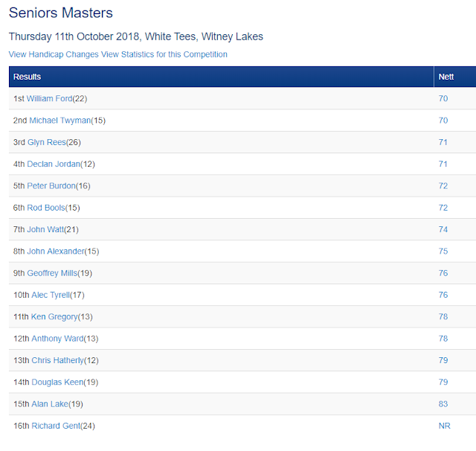Screen dimensions: 476x451
Task: Click Peter Burdon's nett score 72
Action: (x=443, y=186)
